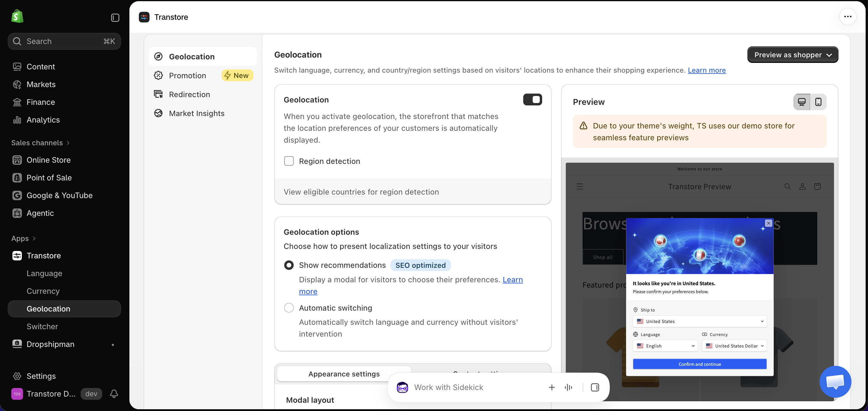Open the Market Insights menu item
Image resolution: width=868 pixels, height=411 pixels.
pos(202,113)
